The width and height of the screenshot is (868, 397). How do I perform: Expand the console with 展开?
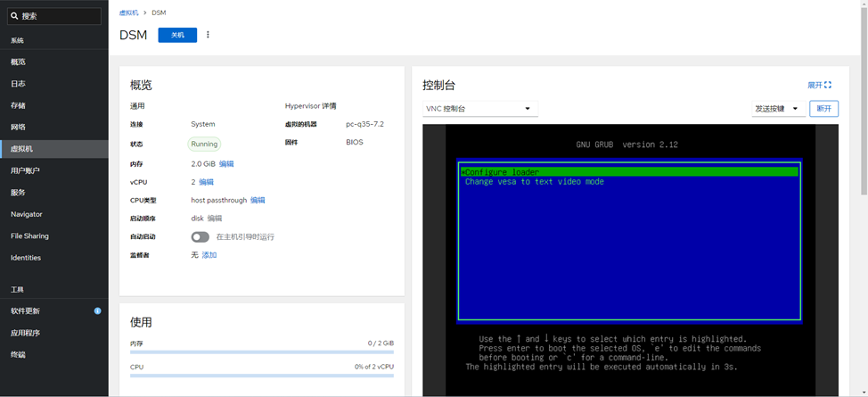tap(819, 86)
